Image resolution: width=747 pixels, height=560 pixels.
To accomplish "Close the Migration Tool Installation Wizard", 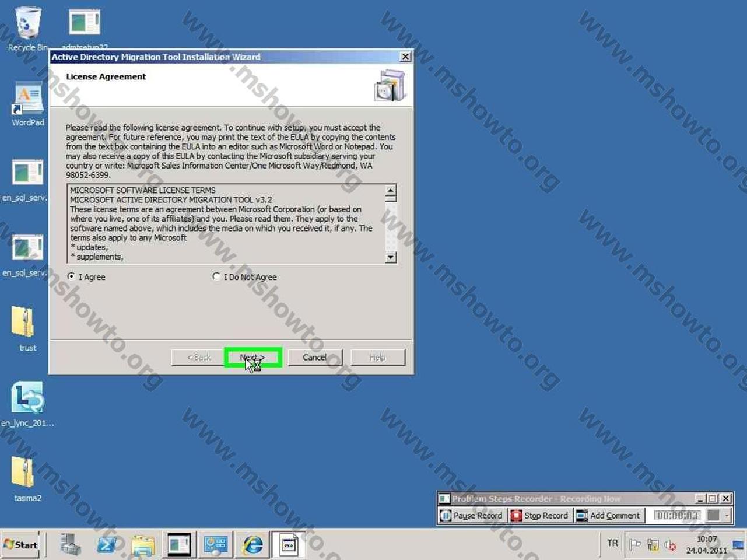I will (x=405, y=57).
